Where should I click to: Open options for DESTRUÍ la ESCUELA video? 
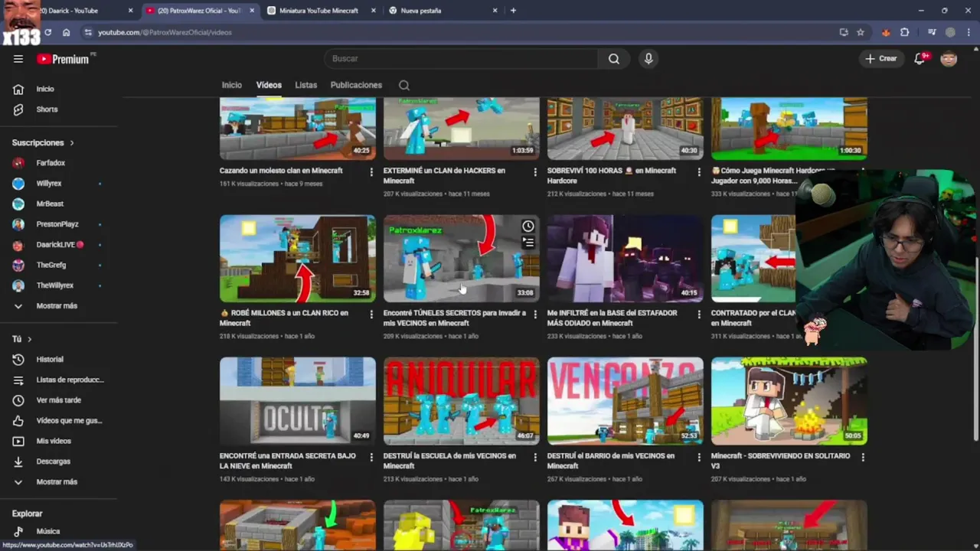tap(535, 457)
